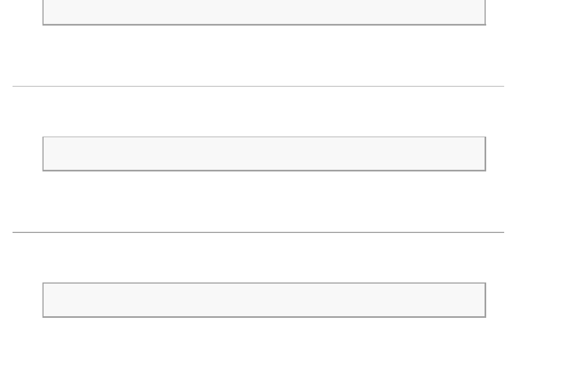Click the partially visible top gray box

(x=264, y=11)
